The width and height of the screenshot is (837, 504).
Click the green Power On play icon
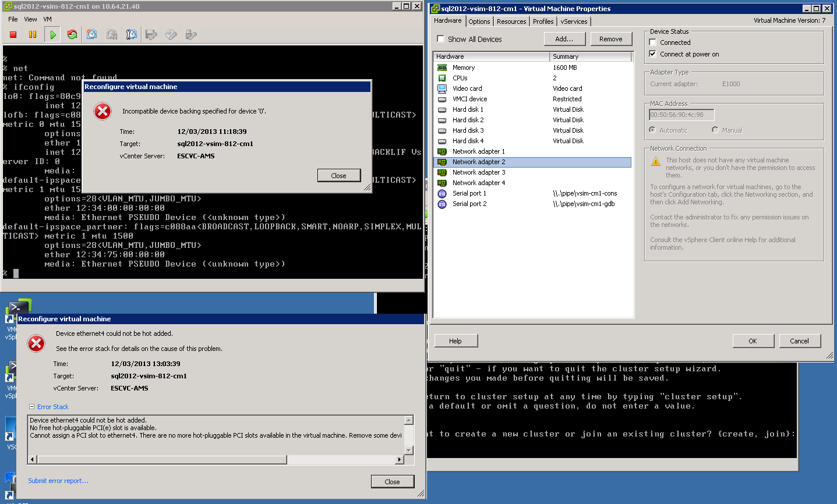click(53, 35)
